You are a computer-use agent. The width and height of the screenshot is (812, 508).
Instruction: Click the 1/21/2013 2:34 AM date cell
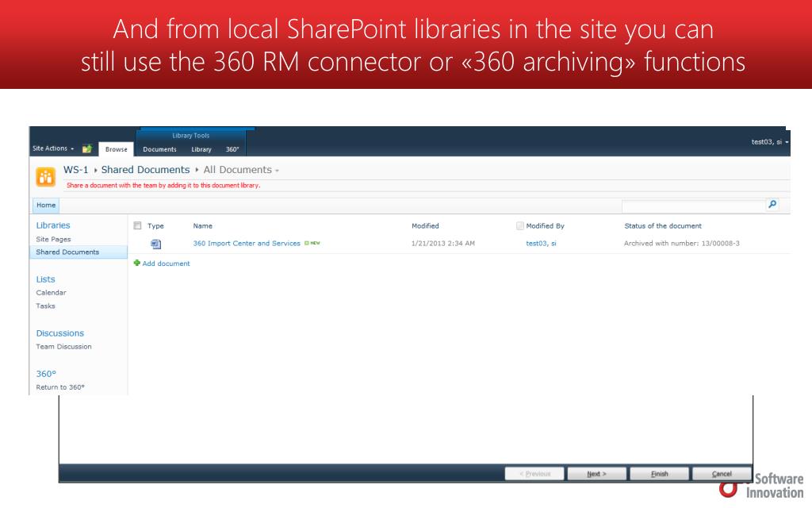(442, 243)
